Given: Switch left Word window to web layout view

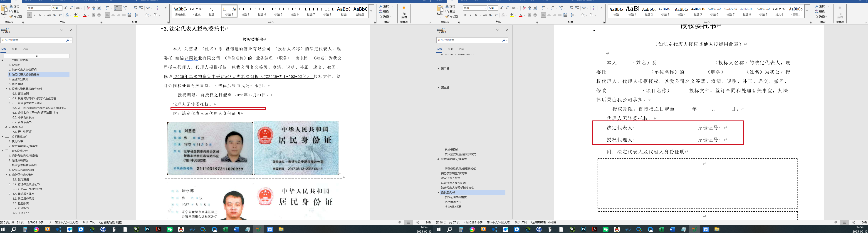Looking at the screenshot, I should 418,223.
